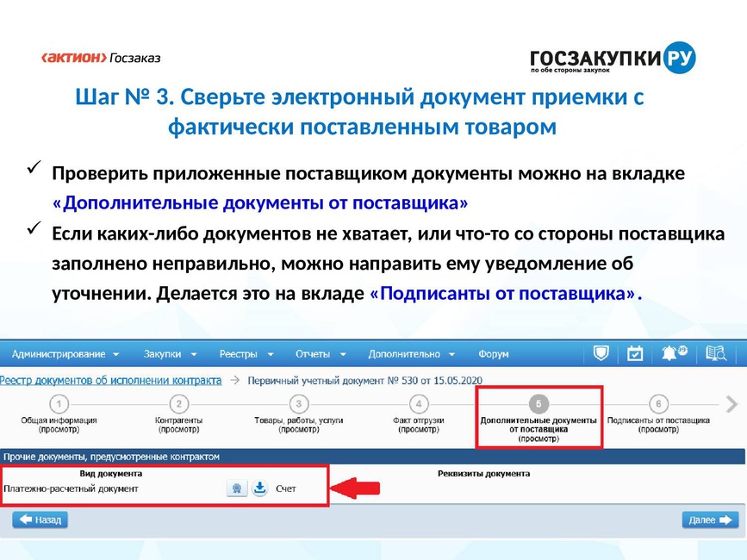Expand the Администрирование menu
The height and width of the screenshot is (560, 747).
click(65, 354)
